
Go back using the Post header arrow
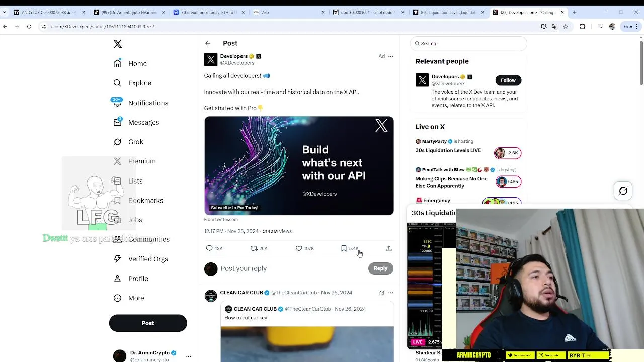click(x=208, y=43)
